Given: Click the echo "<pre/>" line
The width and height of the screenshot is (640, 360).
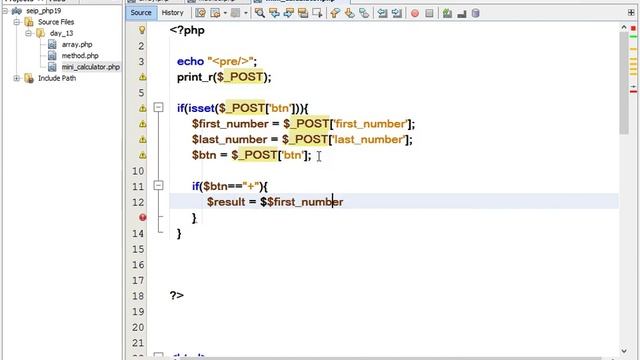Looking at the screenshot, I should click(217, 61).
